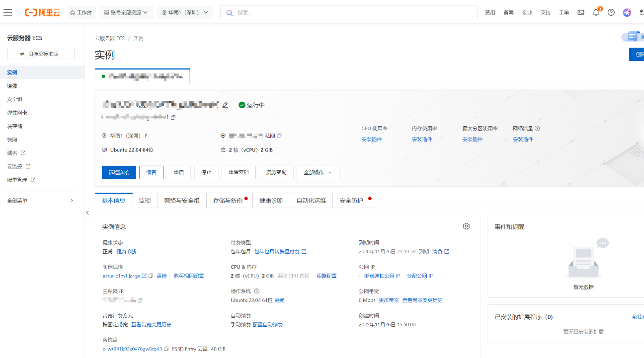The height and width of the screenshot is (358, 644).
Task: Click the 续费 button beside 远程连接
Action: (151, 172)
